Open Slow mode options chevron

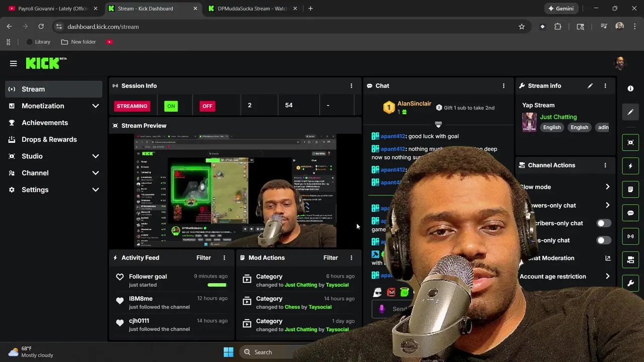(x=607, y=187)
